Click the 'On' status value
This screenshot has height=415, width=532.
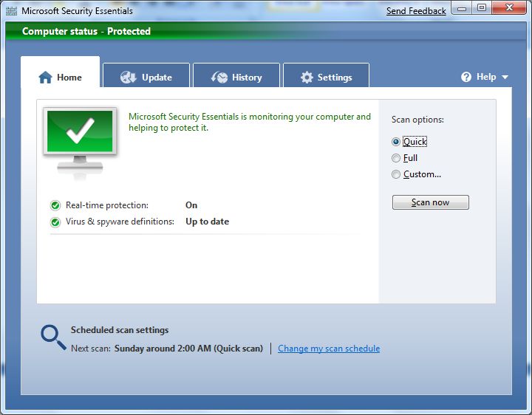tap(191, 205)
